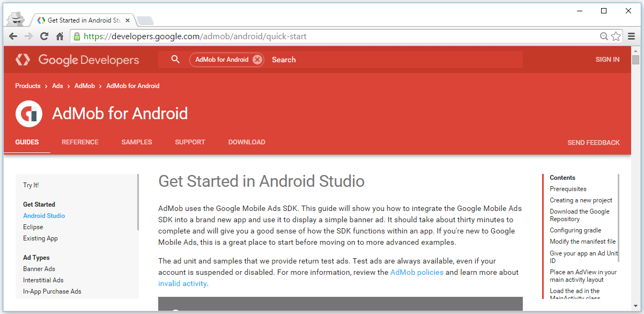Open the AdMob breadcrumb link
644x314 pixels.
pyautogui.click(x=85, y=86)
